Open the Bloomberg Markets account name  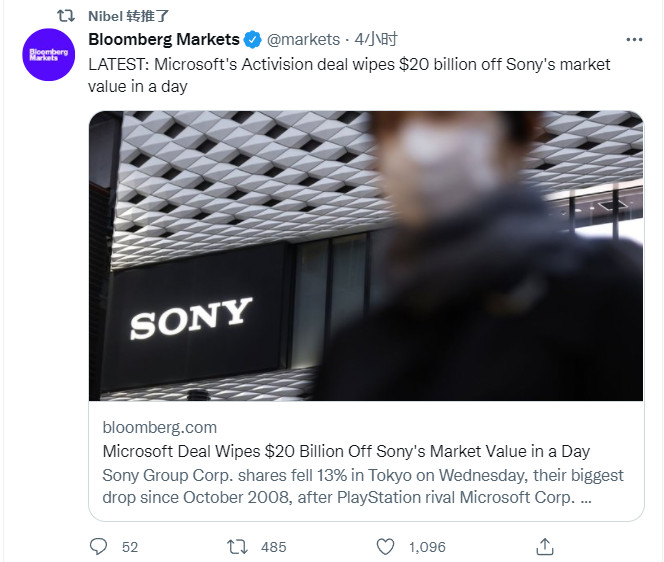164,40
